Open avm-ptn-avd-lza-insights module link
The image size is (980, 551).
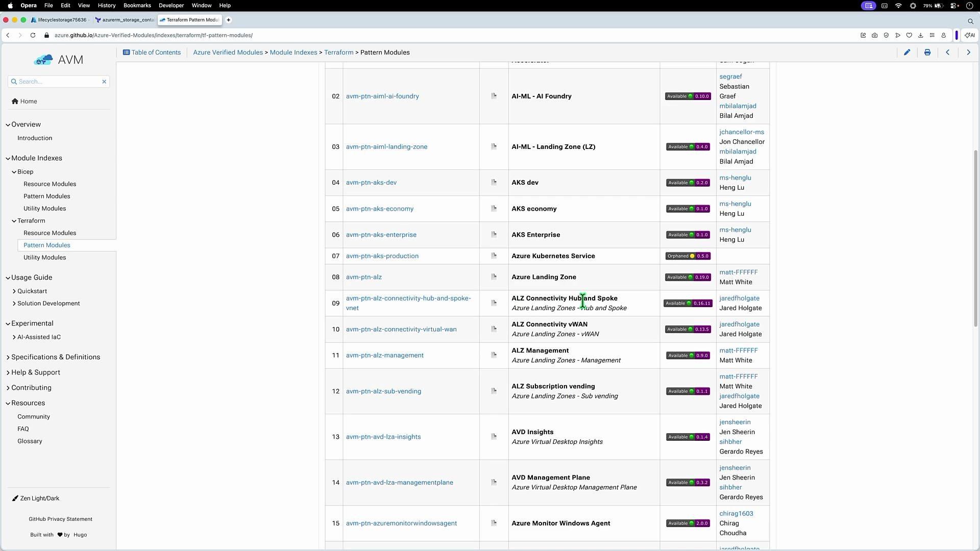[383, 437]
